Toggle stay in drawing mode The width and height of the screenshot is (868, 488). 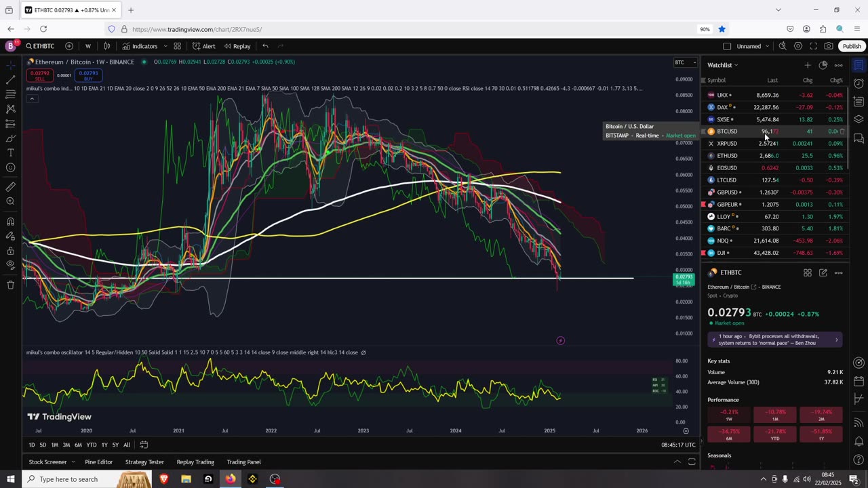click(10, 236)
